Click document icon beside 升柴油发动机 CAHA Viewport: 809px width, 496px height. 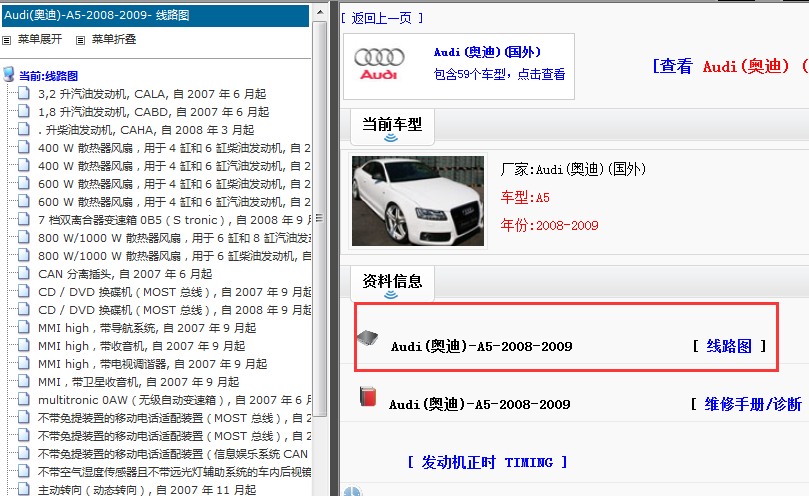24,129
